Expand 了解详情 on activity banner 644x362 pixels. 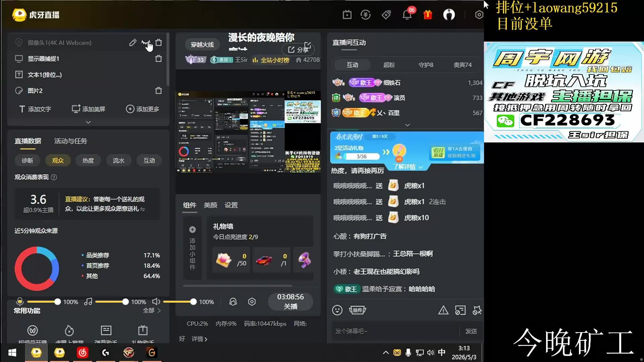click(x=408, y=167)
